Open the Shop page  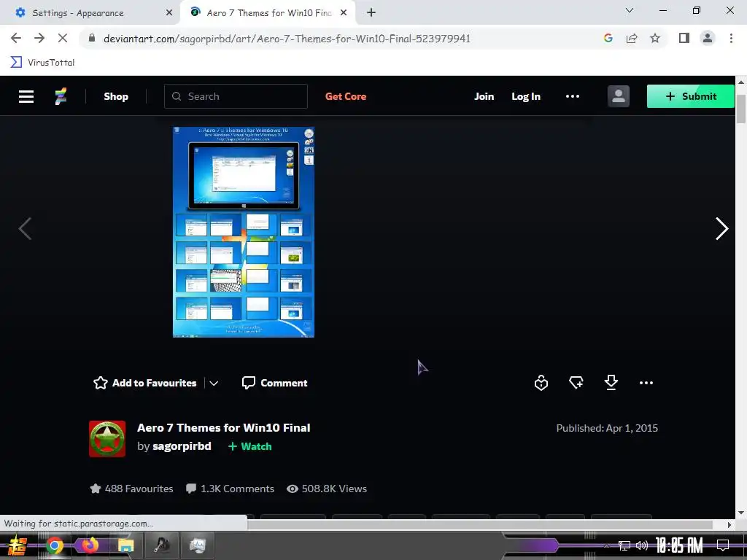116,97
